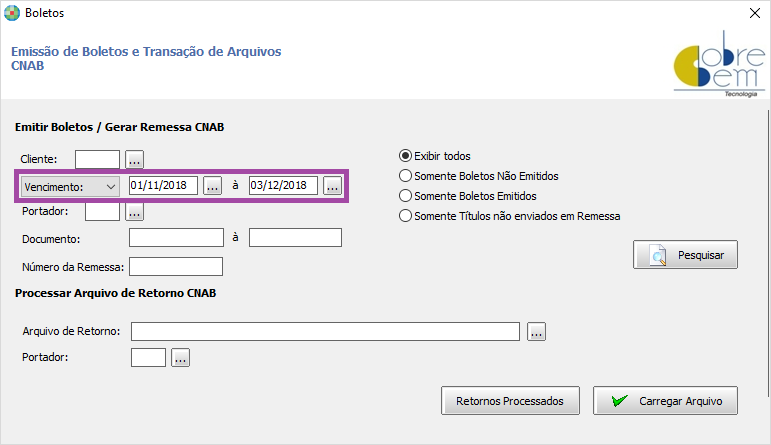Click the CobreBem Tecnologia logo
This screenshot has width=771, height=445.
719,64
